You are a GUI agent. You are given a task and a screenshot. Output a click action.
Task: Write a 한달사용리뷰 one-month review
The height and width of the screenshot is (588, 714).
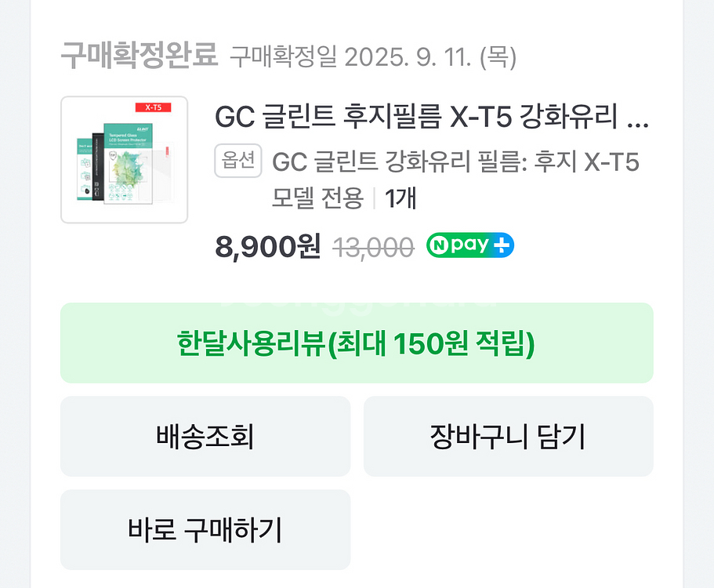point(357,343)
